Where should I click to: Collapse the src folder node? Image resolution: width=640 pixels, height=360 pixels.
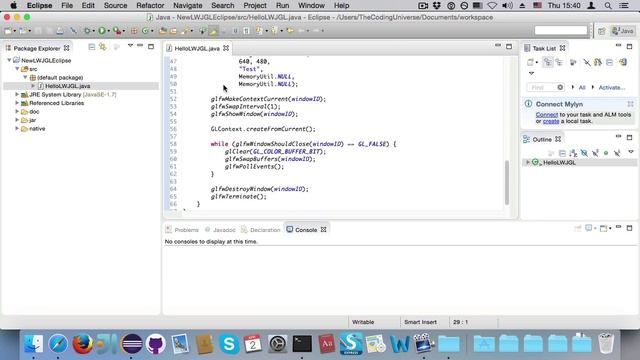[17, 69]
